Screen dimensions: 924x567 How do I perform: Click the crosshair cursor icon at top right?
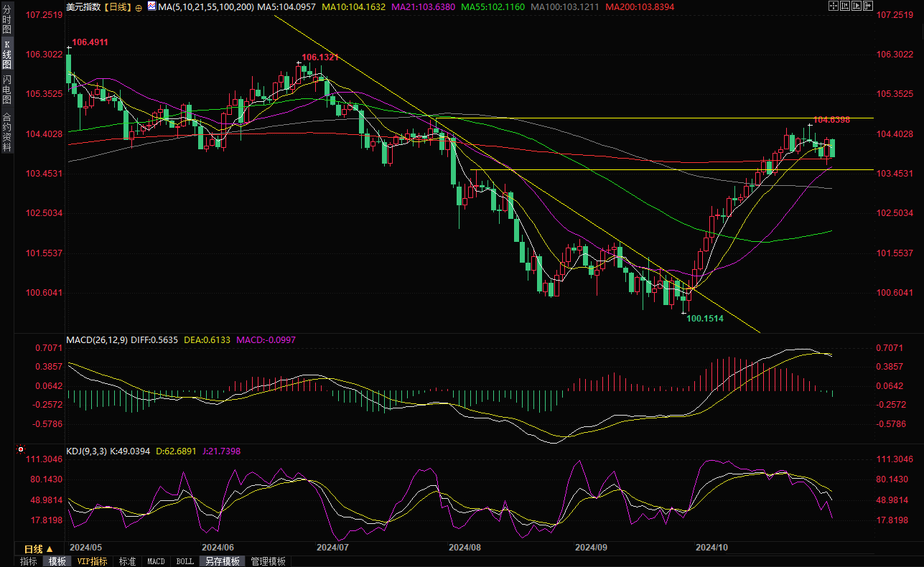833,6
